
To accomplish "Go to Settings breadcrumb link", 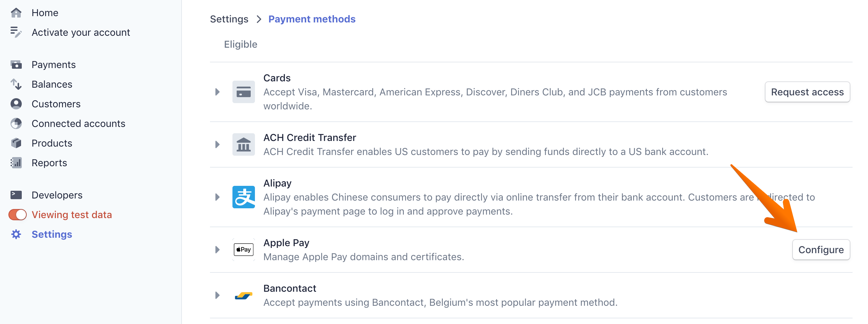I will 229,19.
